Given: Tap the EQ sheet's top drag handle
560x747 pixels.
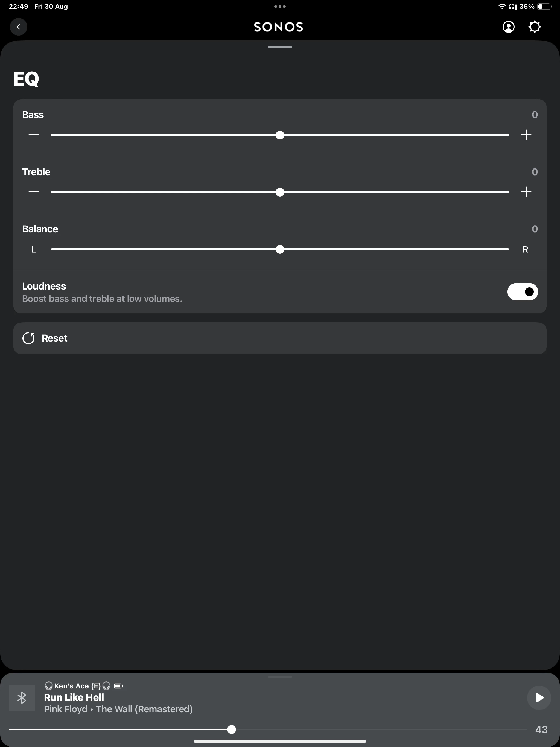Looking at the screenshot, I should pyautogui.click(x=280, y=47).
